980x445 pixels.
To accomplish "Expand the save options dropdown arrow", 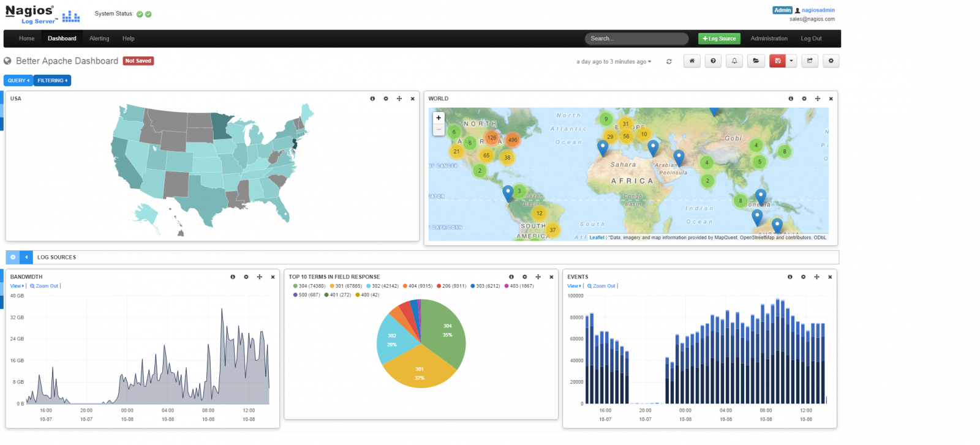I will click(x=791, y=61).
